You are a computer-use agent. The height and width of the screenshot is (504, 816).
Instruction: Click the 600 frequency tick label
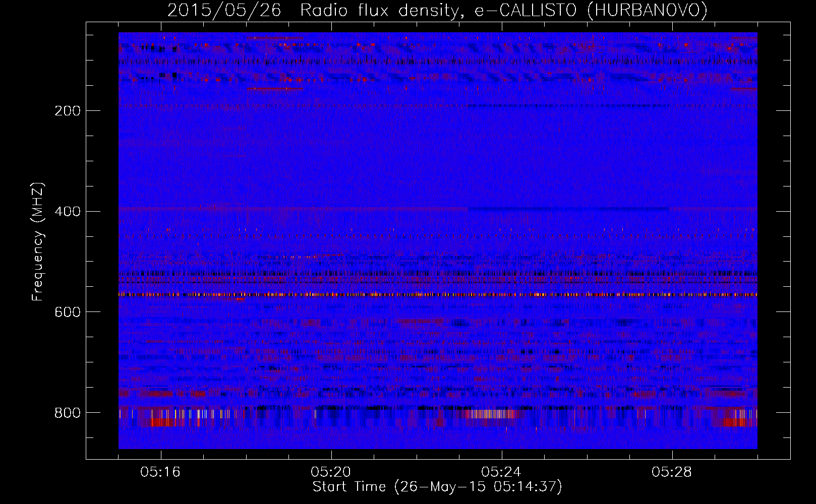67,312
